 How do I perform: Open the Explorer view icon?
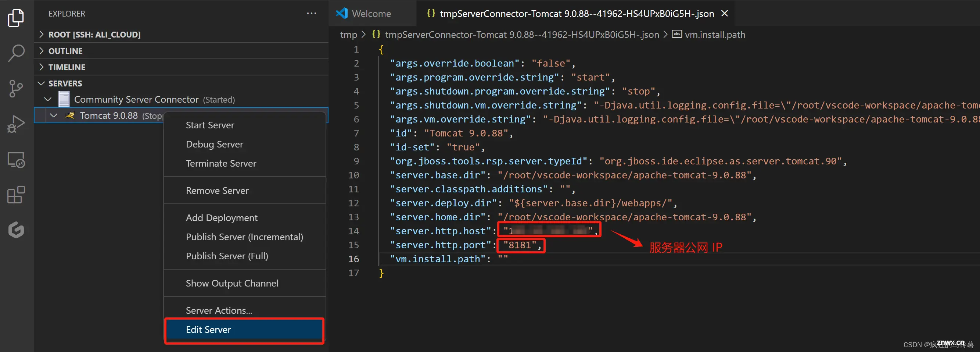[16, 18]
